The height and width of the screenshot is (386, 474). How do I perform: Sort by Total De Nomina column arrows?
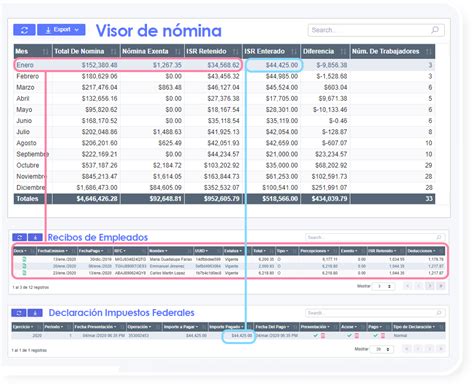[114, 52]
